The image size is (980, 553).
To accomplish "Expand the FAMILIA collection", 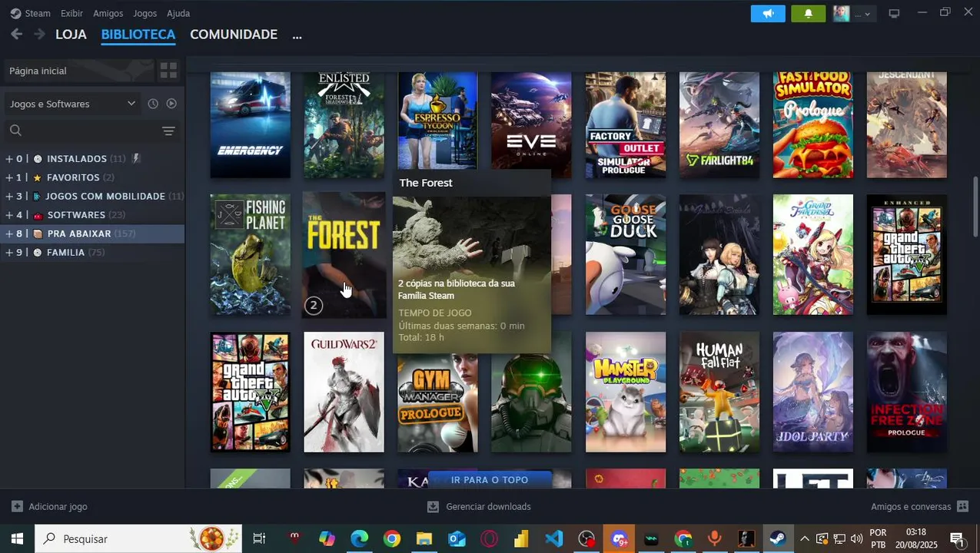I will click(x=9, y=253).
